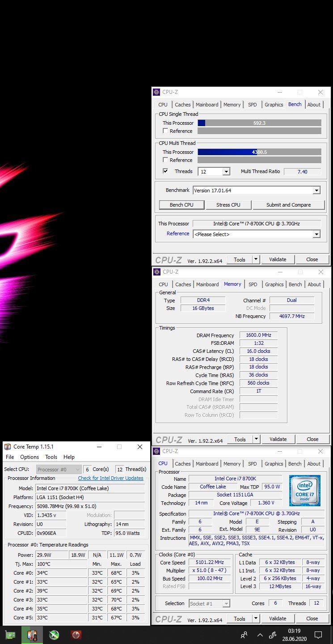Click the Multi Thread Ratio value 7.40
This screenshot has width=333, height=644.
[303, 172]
